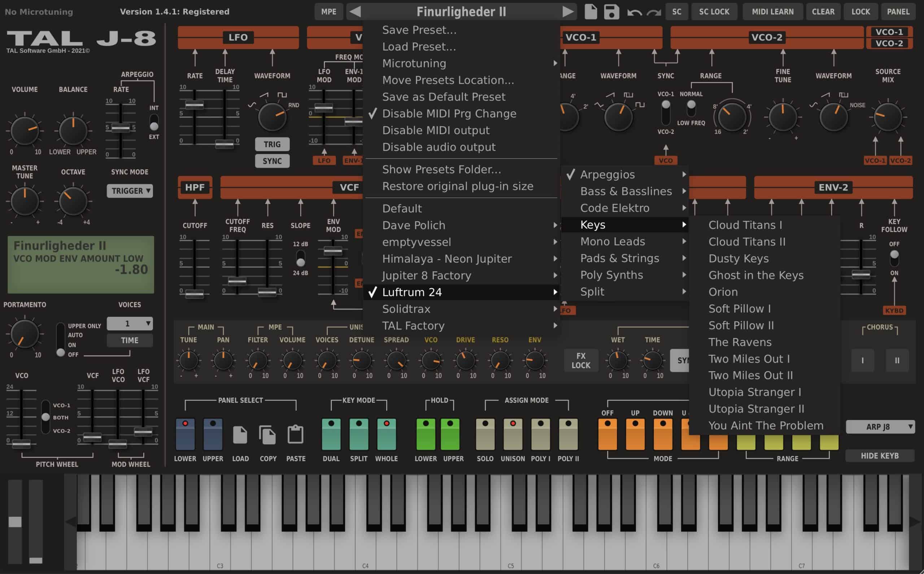The width and height of the screenshot is (924, 574).
Task: Click the HIDE KEYB button
Action: click(880, 456)
